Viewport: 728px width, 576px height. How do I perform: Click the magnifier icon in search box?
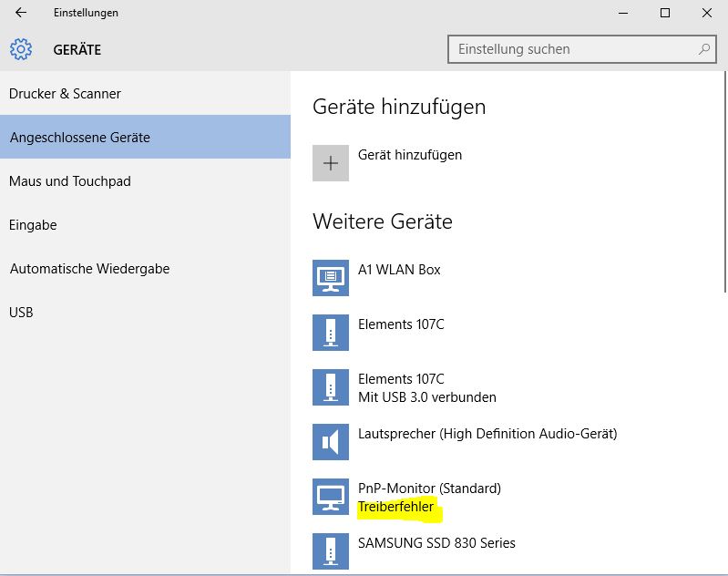703,49
